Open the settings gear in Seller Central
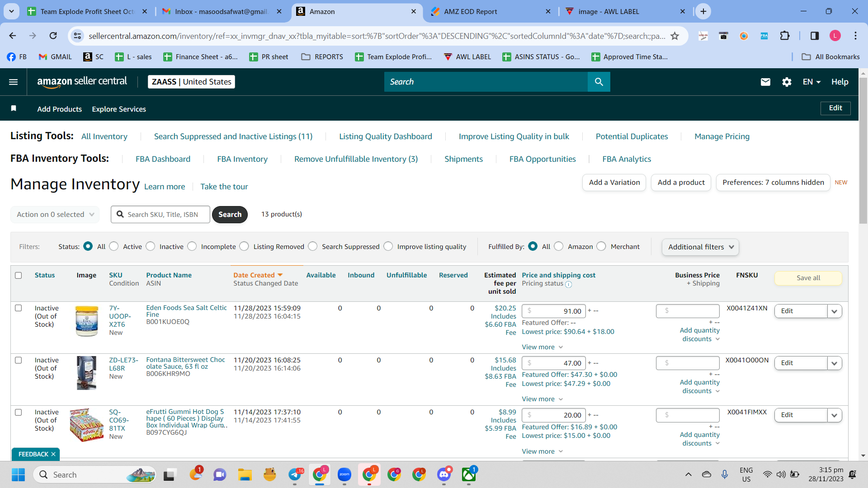868x488 pixels. 787,82
